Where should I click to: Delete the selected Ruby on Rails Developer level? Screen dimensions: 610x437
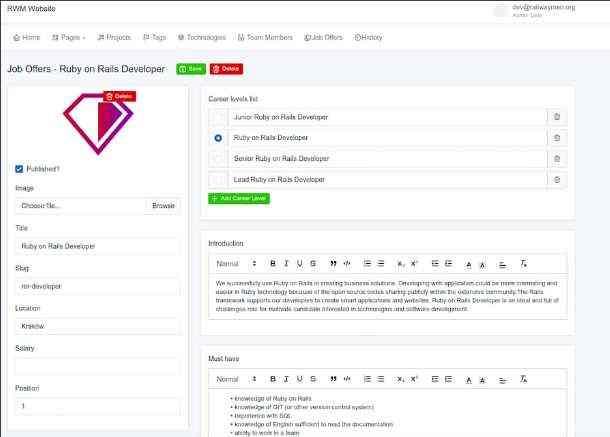pos(557,138)
